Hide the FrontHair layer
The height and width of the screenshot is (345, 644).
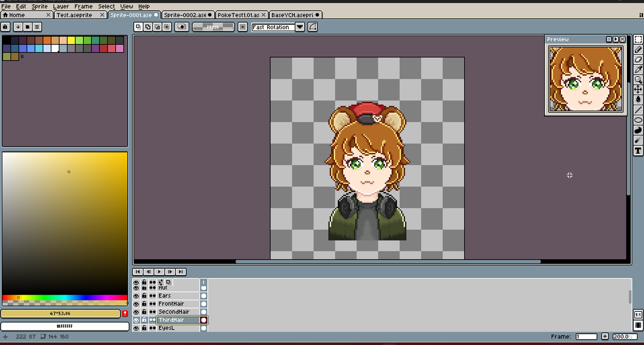pyautogui.click(x=136, y=304)
